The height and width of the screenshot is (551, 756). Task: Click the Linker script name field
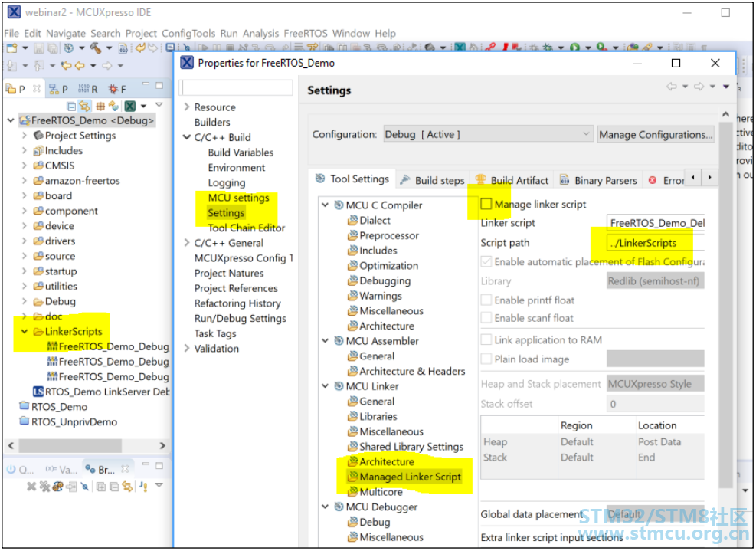click(656, 223)
